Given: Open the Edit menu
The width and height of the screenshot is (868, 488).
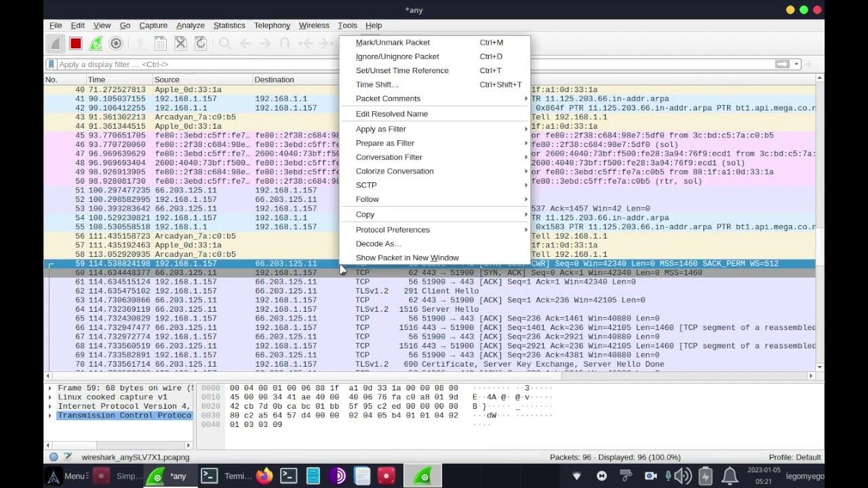Looking at the screenshot, I should (78, 25).
